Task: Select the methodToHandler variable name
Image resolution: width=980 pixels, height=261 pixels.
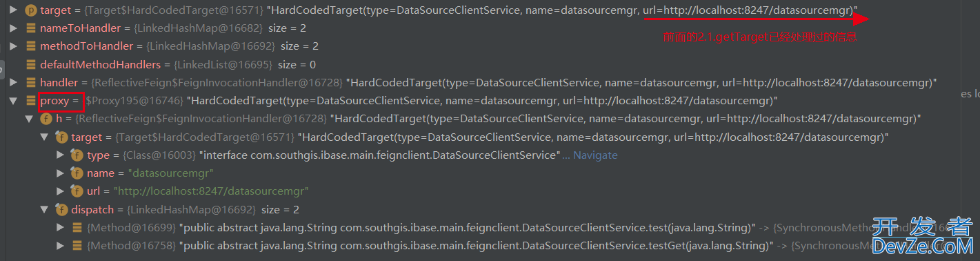Action: click(x=86, y=46)
